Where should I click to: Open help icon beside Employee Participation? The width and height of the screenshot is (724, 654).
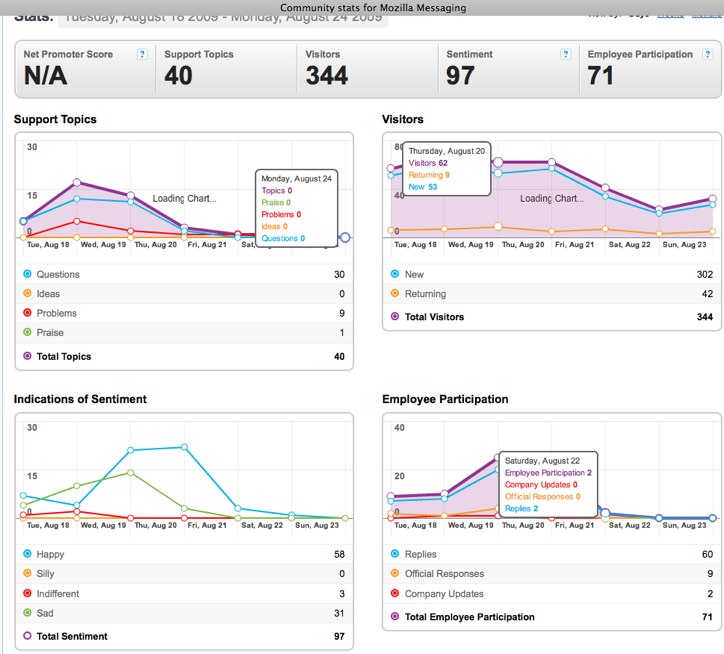[x=707, y=54]
